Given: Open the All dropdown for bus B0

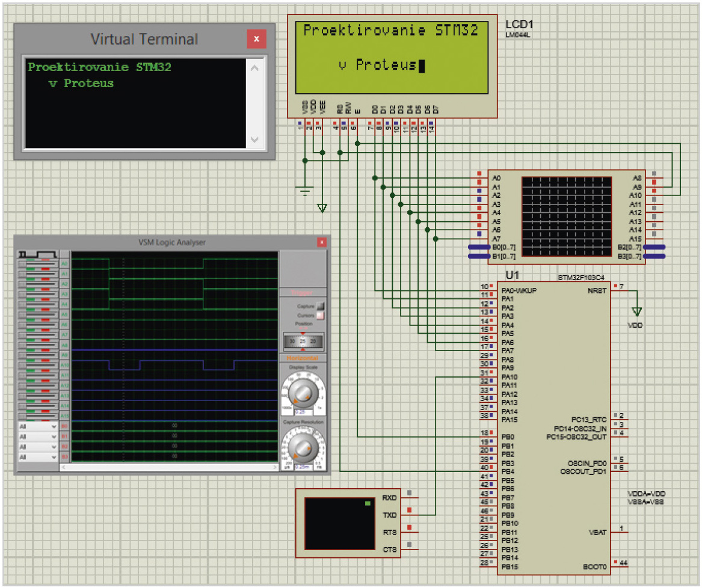Looking at the screenshot, I should pos(38,426).
